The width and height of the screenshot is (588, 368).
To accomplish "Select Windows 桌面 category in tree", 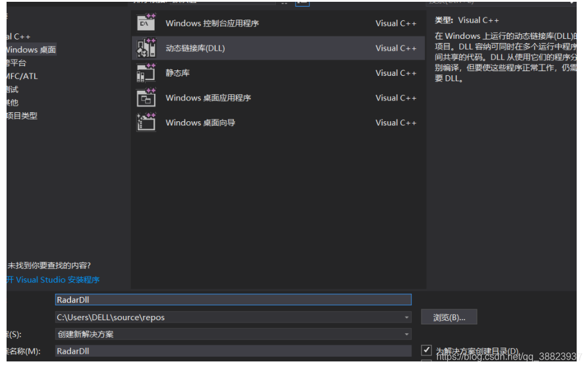I will (x=31, y=50).
